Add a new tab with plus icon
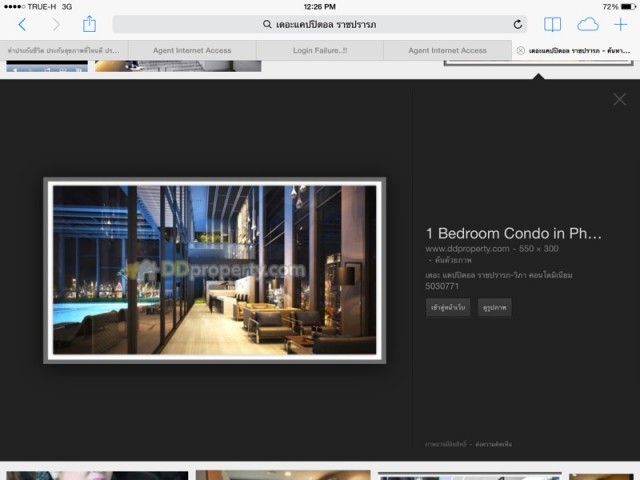This screenshot has width=640, height=480. click(621, 24)
